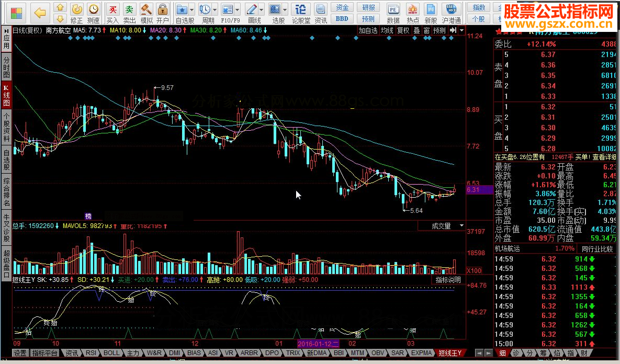Open the 选股 stock picker icon

pos(275,14)
